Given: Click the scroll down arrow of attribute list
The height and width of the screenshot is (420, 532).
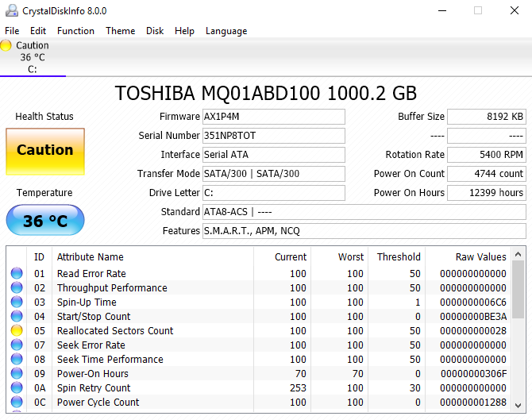Looking at the screenshot, I should (x=518, y=405).
